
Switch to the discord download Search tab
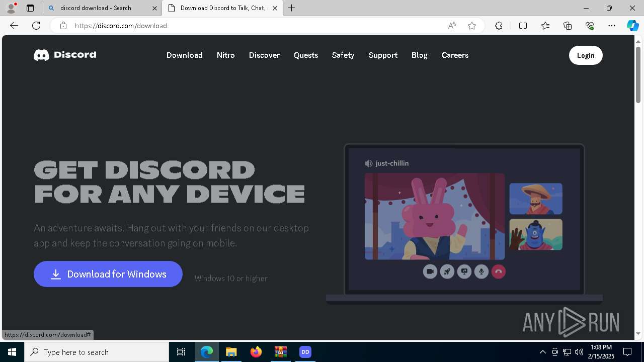click(102, 8)
